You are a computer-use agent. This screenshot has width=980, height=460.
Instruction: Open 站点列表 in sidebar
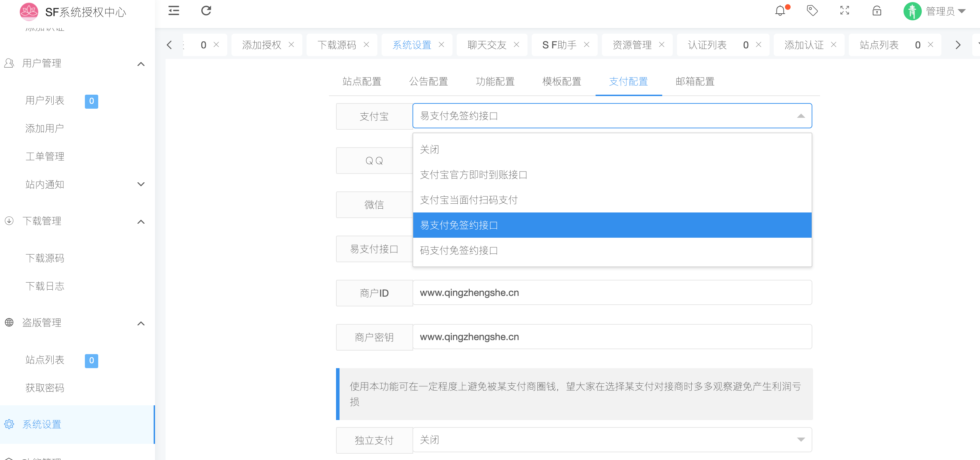pos(45,360)
